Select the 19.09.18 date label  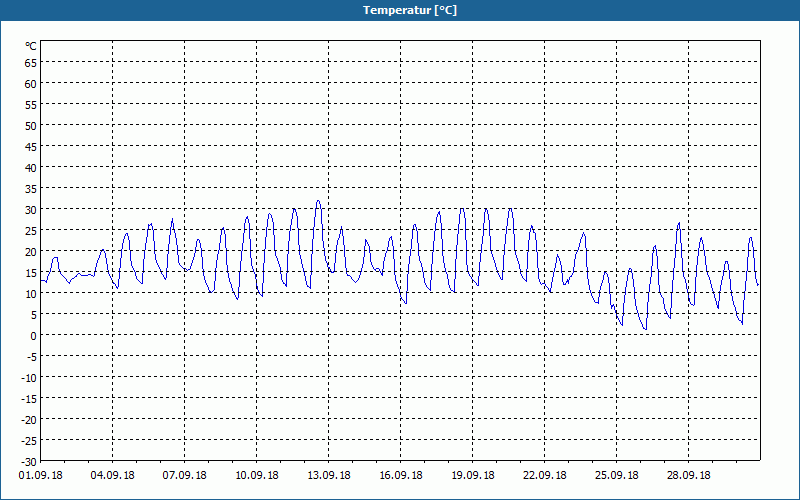pyautogui.click(x=472, y=476)
